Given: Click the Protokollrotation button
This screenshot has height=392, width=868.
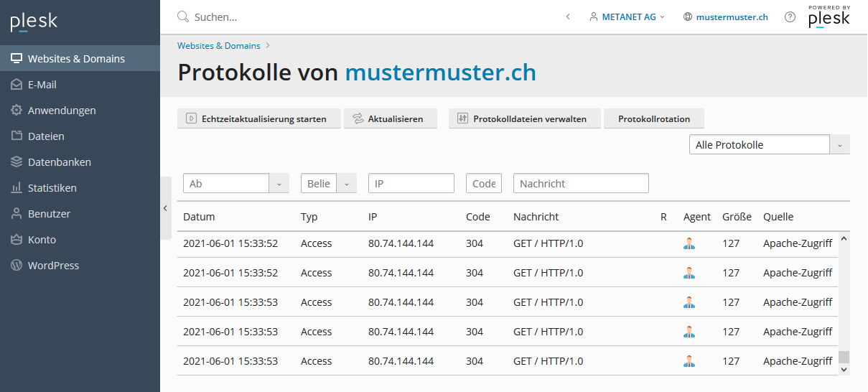Looking at the screenshot, I should [x=653, y=119].
